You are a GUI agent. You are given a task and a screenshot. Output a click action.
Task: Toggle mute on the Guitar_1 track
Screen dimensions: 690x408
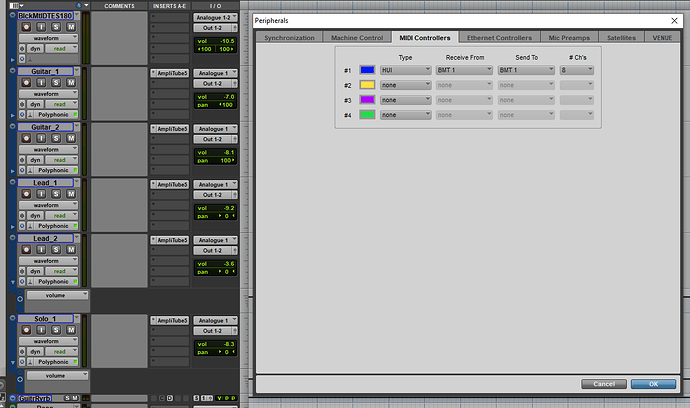click(x=69, y=82)
